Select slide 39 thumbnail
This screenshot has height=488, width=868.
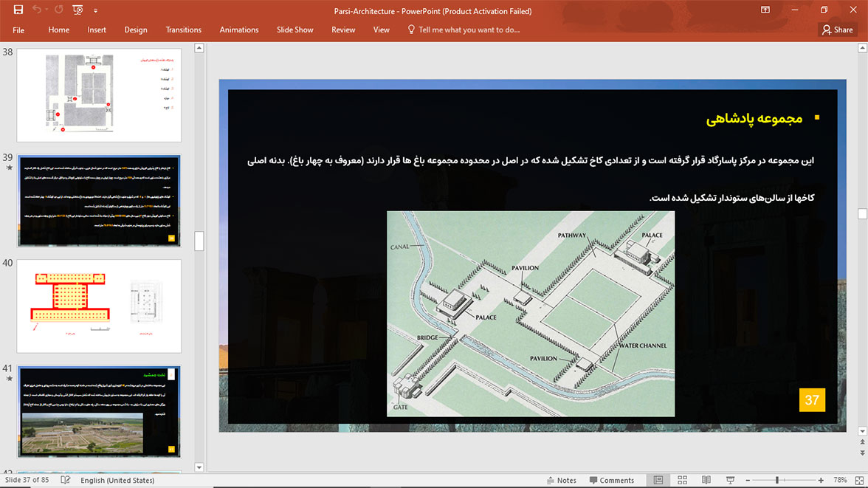point(99,201)
